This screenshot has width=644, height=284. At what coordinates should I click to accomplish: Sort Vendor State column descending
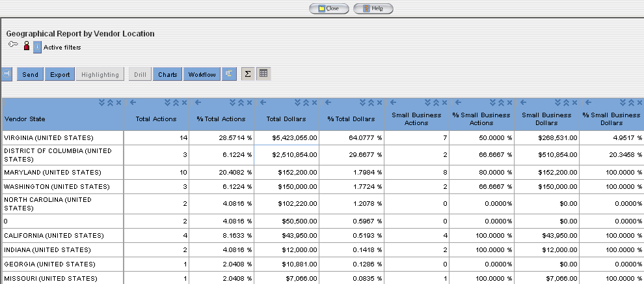pyautogui.click(x=102, y=103)
